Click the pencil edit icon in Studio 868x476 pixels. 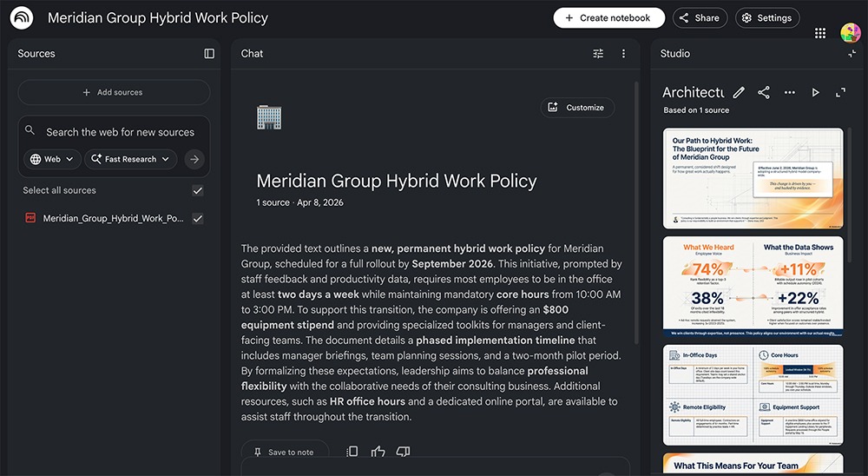[739, 92]
